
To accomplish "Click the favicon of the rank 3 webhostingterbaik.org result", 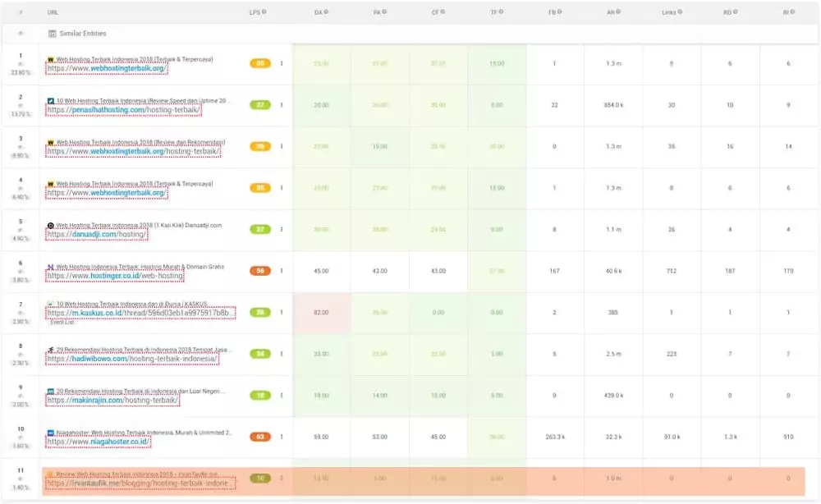I will point(51,142).
